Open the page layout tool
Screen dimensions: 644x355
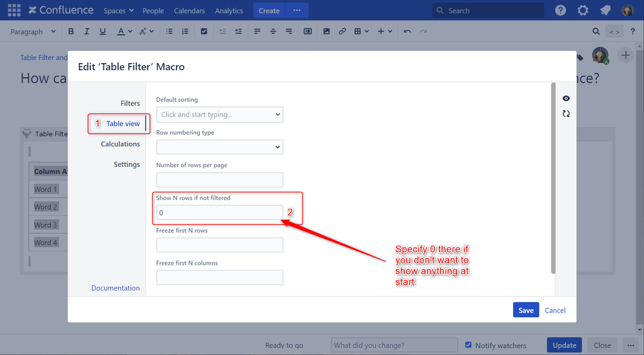tap(307, 32)
